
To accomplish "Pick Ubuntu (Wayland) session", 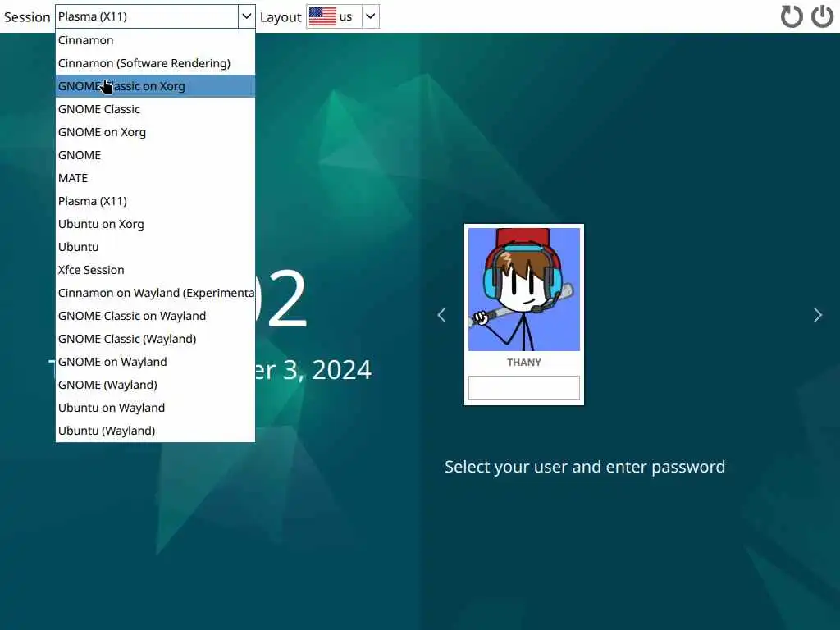I will [155, 431].
